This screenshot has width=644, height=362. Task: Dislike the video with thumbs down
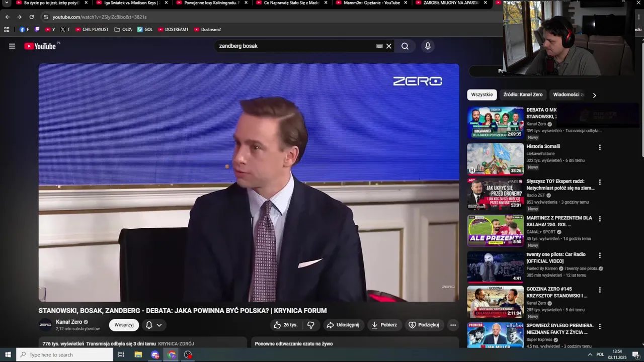pos(311,325)
